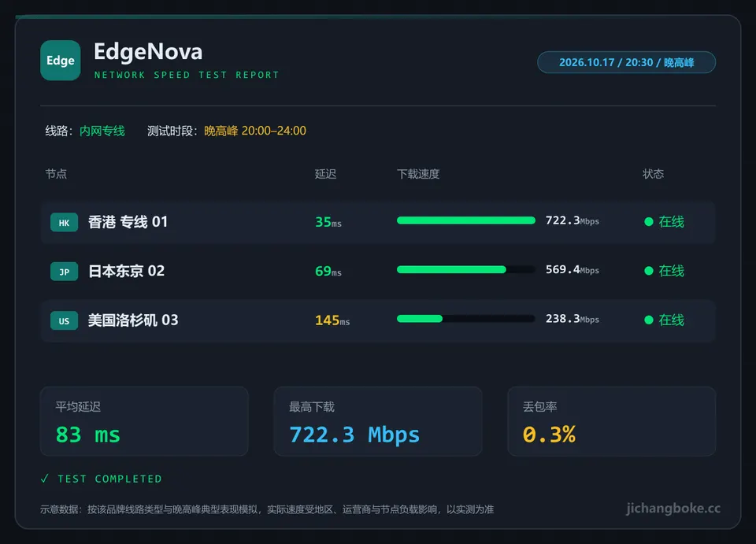Click the 35ms latency value
Viewport: 756px width, 544px height.
(328, 222)
